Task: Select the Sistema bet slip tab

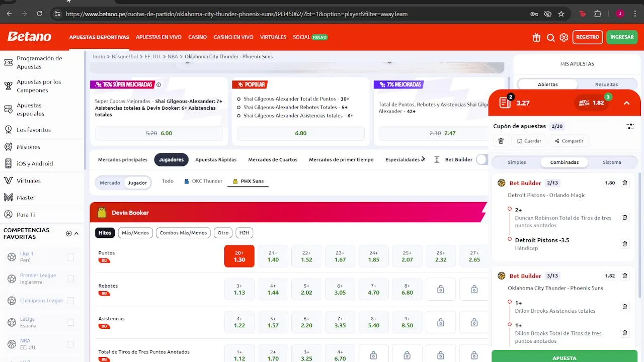Action: [612, 162]
